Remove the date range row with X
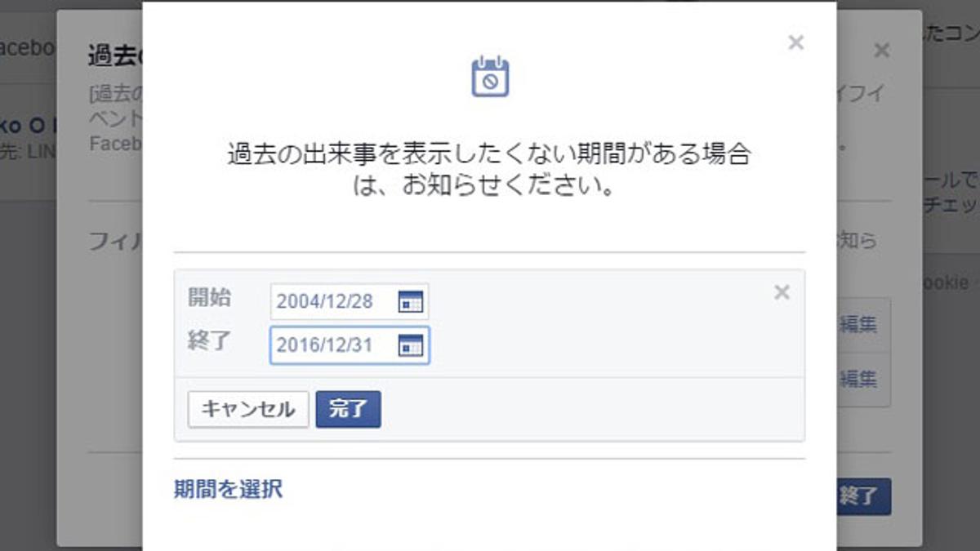 tap(782, 292)
